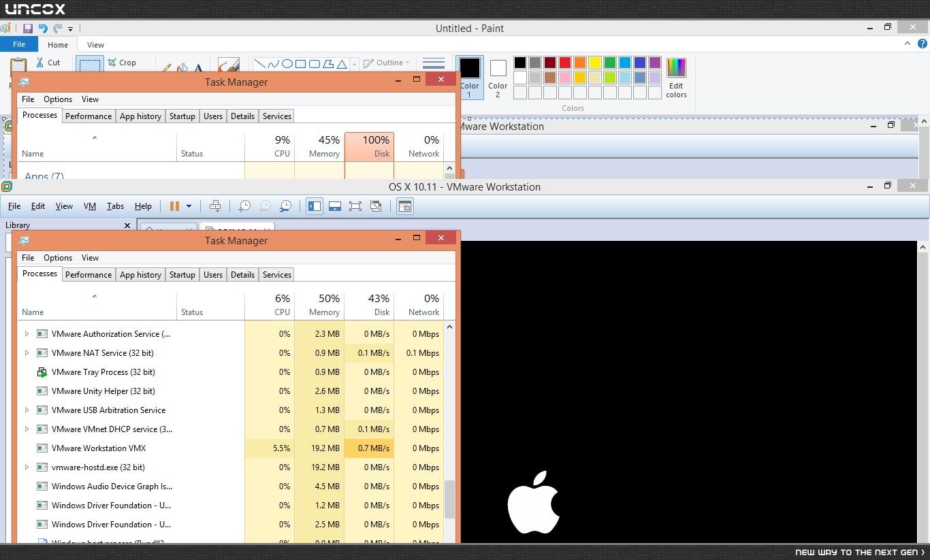Screen dimensions: 930x560
Task: Click the Unity mode icon in VMware
Action: pyautogui.click(x=376, y=206)
